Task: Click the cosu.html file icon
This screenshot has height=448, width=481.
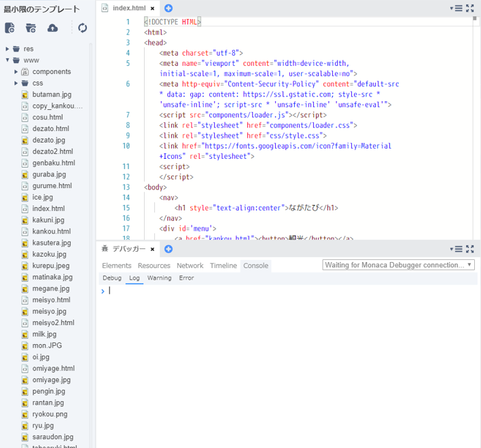Action: (25, 117)
